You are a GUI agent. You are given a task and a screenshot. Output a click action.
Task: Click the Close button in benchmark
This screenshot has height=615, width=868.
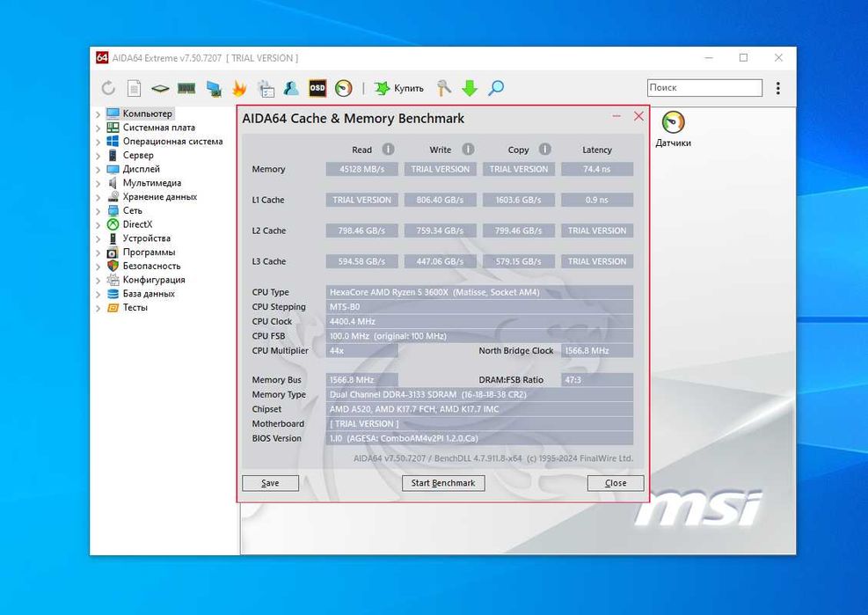click(616, 483)
